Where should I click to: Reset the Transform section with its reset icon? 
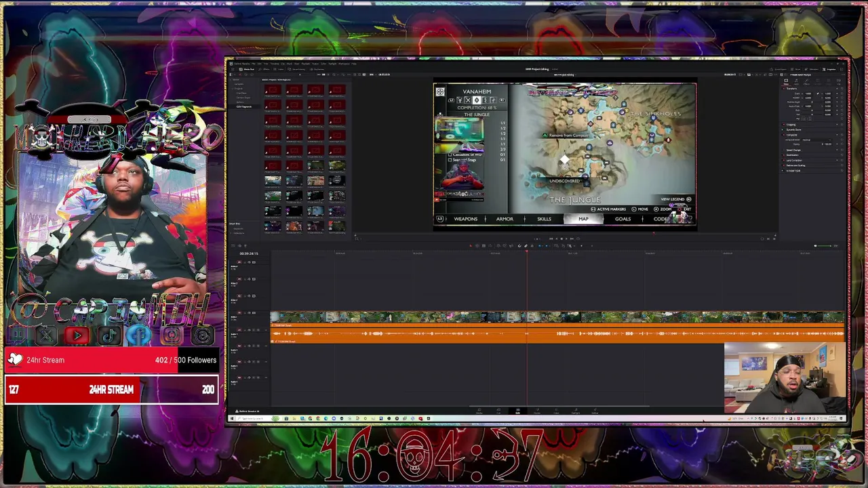coord(842,89)
